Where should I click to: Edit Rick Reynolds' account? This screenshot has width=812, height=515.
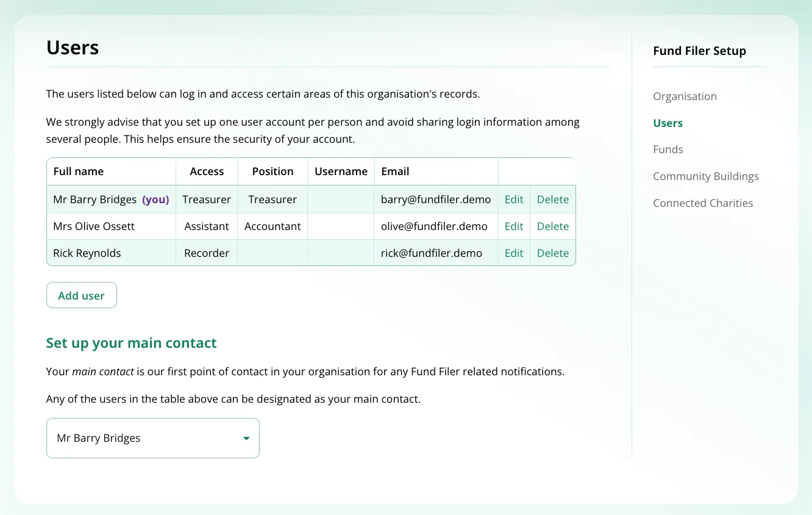pos(514,253)
